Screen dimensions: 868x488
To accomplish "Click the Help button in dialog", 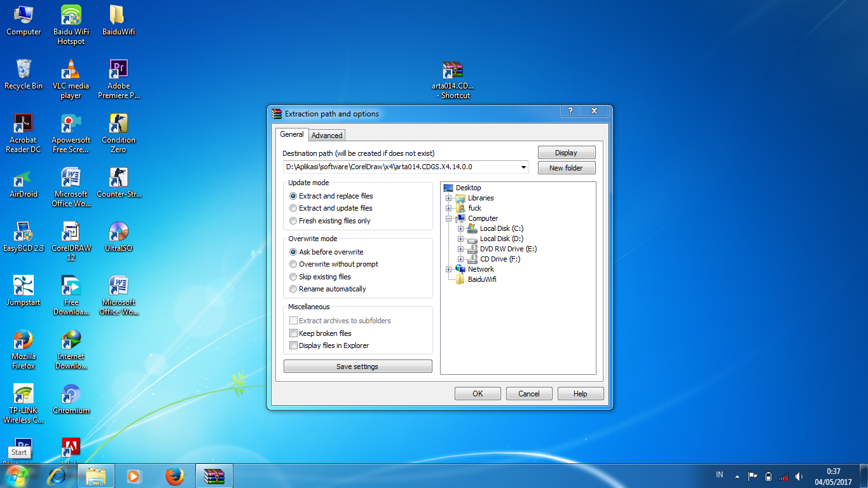I will 581,394.
